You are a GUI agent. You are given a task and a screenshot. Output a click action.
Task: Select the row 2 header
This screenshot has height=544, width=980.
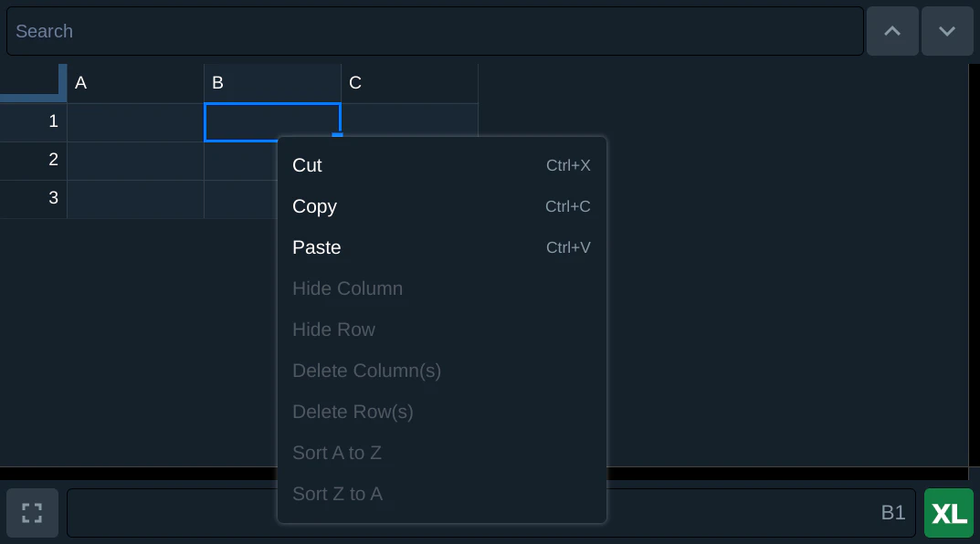coord(33,160)
